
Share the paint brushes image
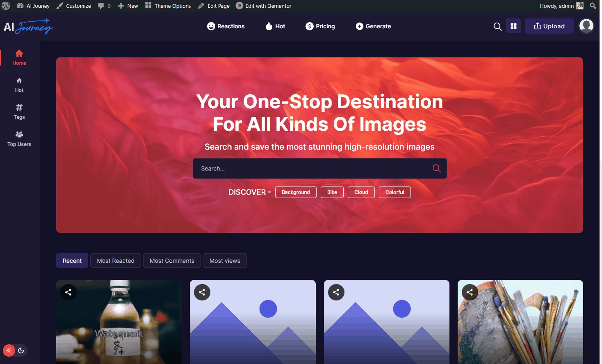coord(470,292)
